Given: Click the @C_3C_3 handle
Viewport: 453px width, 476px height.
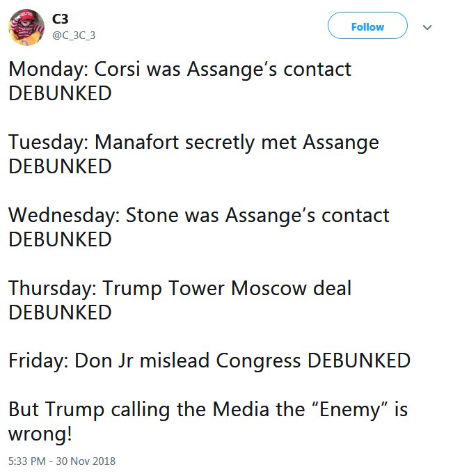Looking at the screenshot, I should (77, 37).
